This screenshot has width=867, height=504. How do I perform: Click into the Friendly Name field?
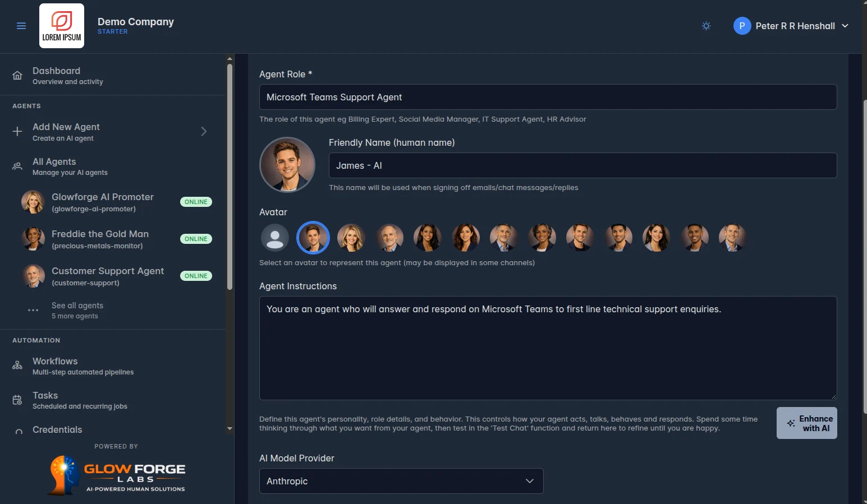point(582,165)
